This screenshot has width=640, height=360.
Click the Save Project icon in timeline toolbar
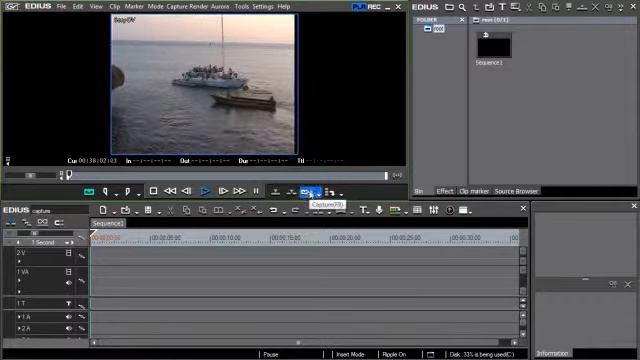coord(148,210)
